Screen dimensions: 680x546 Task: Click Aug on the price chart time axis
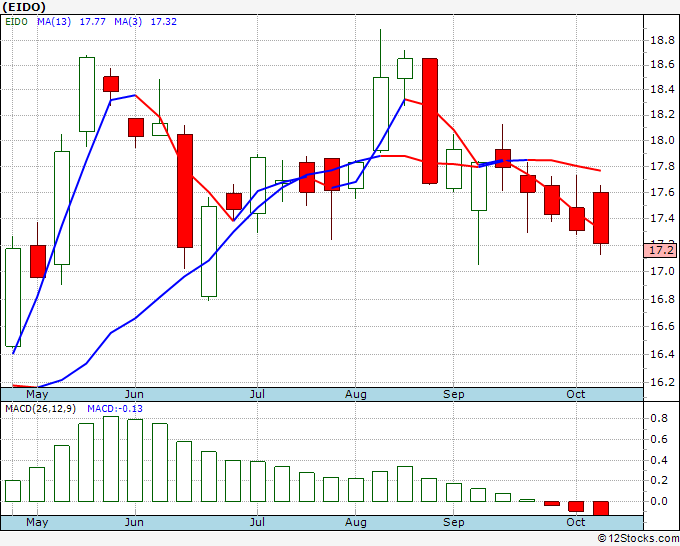356,394
